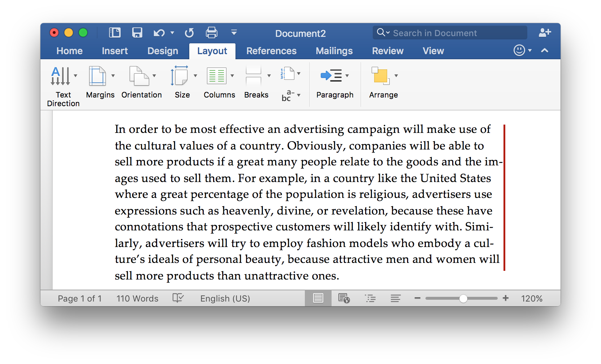Click the zoom out minus button
The height and width of the screenshot is (364, 601).
coord(418,298)
